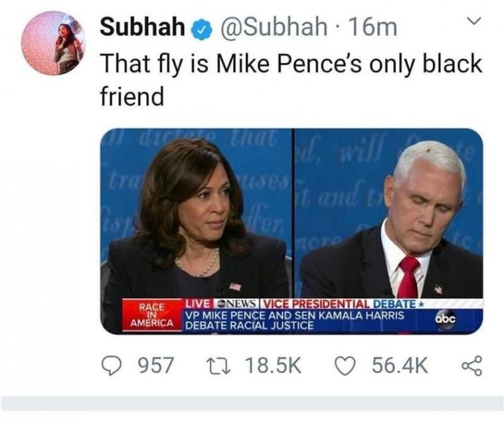The height and width of the screenshot is (423, 504).
Task: Open the right half of the debate image
Action: pyautogui.click(x=389, y=212)
